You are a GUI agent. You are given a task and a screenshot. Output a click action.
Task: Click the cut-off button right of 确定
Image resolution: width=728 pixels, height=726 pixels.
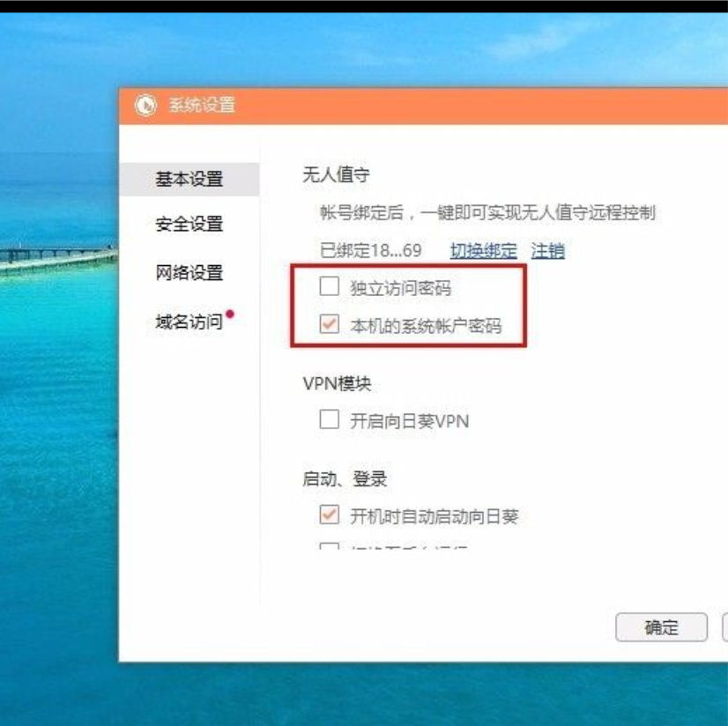point(724,627)
